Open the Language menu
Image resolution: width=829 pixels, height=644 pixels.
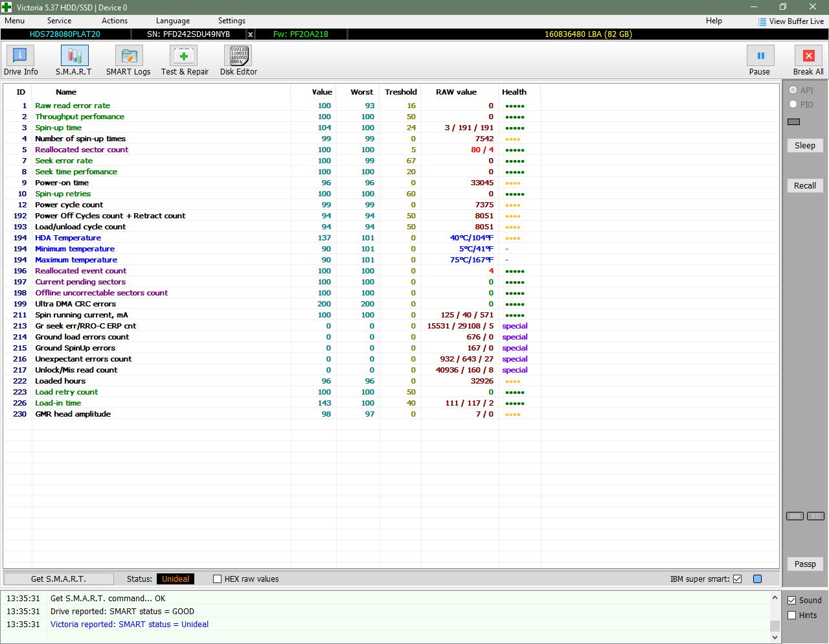point(173,21)
